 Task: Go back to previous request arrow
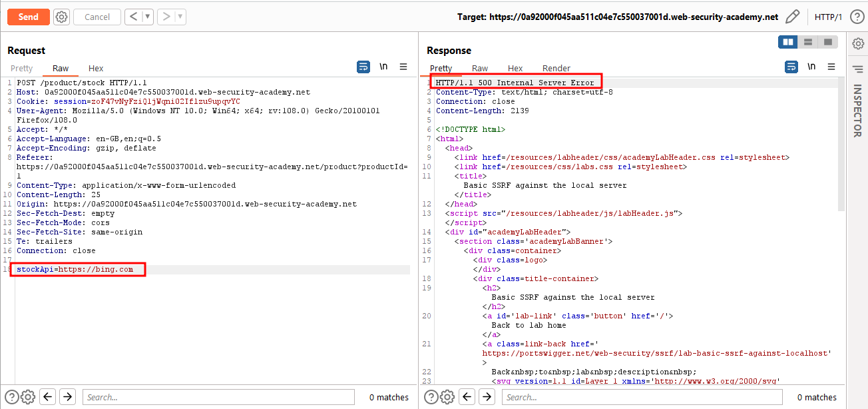[x=133, y=17]
